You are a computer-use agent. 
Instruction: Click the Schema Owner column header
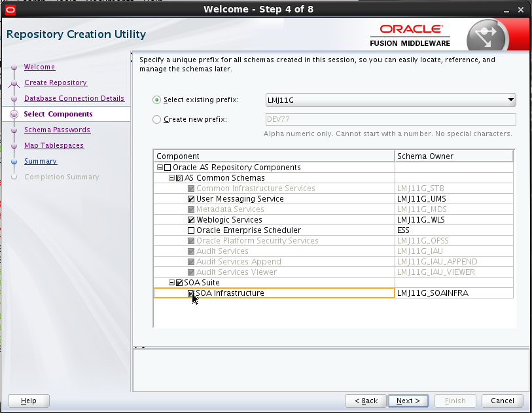[454, 156]
